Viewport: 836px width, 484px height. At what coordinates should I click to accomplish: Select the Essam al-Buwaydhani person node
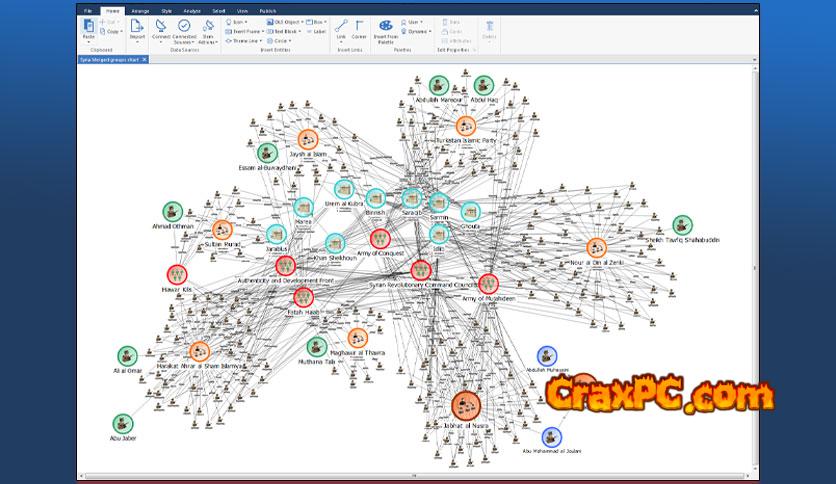pyautogui.click(x=267, y=154)
